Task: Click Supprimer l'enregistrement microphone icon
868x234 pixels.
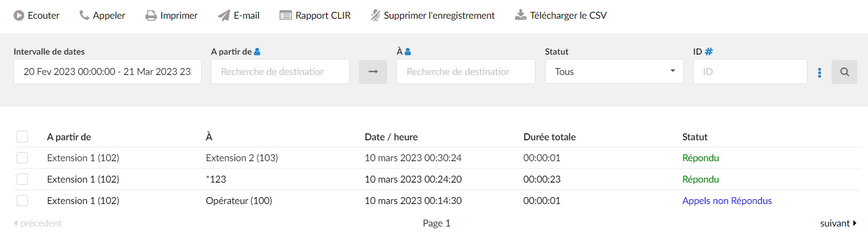Action: 376,16
